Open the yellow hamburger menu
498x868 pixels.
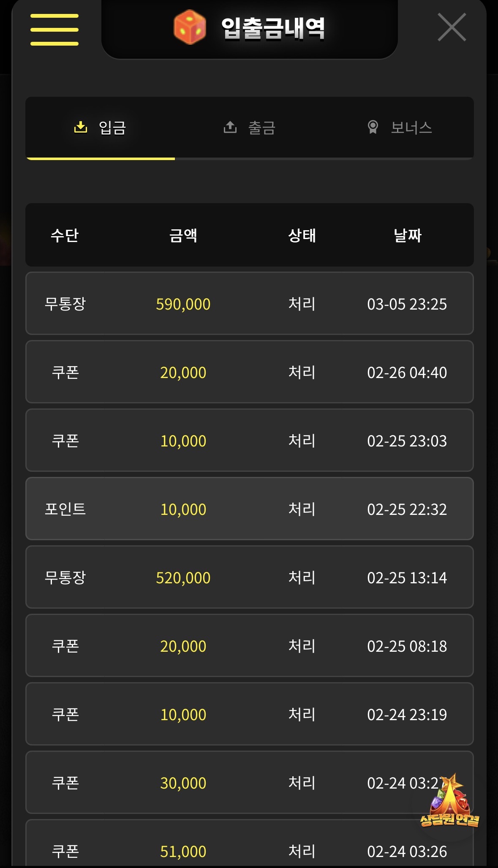(54, 30)
